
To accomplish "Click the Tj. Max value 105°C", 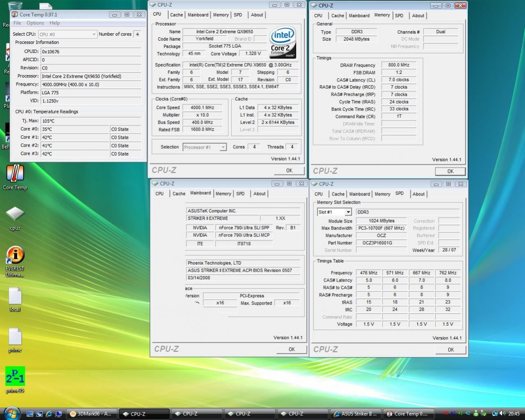I will (91, 121).
